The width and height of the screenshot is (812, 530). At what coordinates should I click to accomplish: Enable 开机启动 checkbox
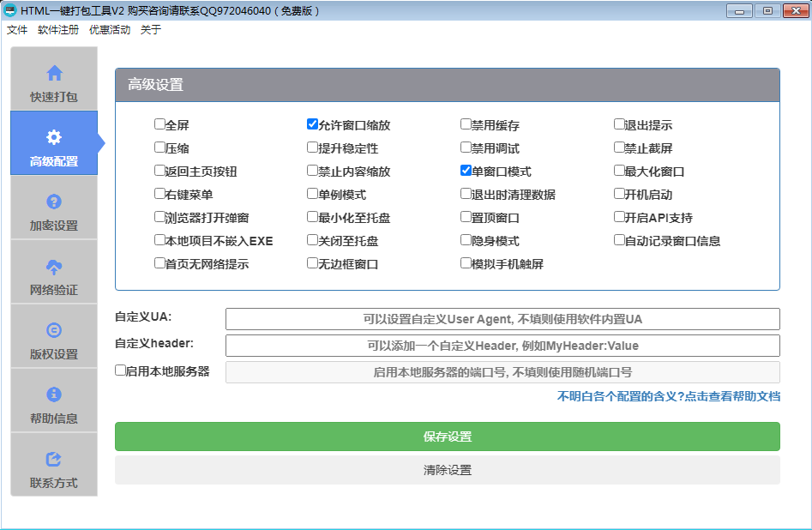(x=619, y=194)
